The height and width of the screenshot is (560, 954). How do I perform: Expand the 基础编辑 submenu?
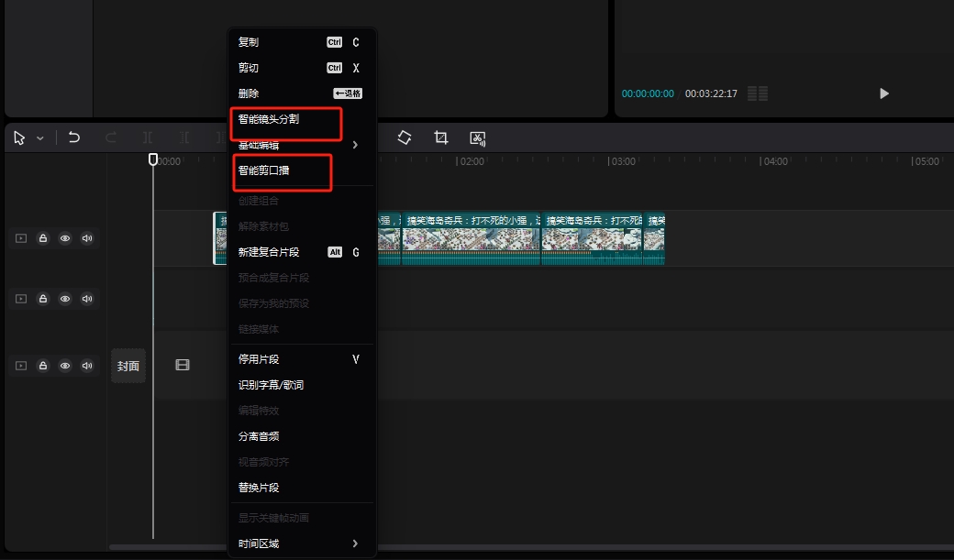click(302, 145)
